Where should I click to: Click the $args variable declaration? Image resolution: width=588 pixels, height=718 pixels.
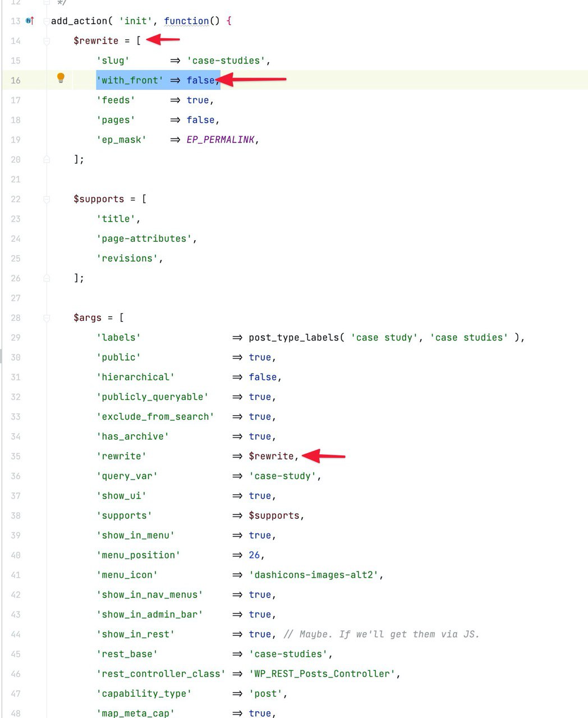click(88, 318)
